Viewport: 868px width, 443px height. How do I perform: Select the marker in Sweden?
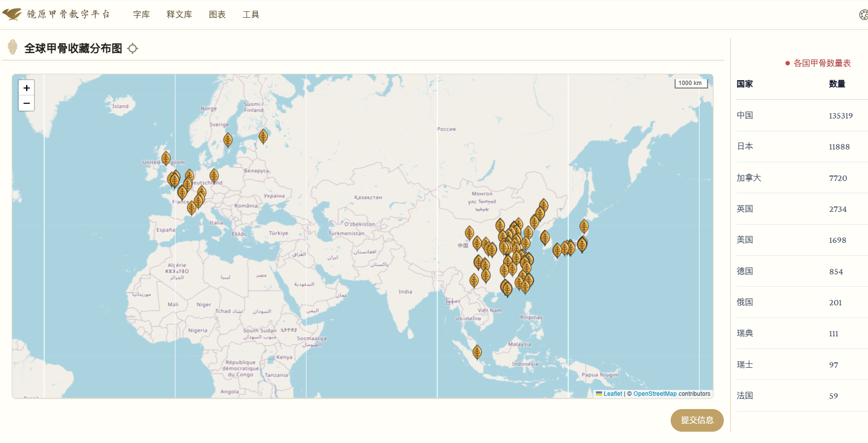pos(228,140)
